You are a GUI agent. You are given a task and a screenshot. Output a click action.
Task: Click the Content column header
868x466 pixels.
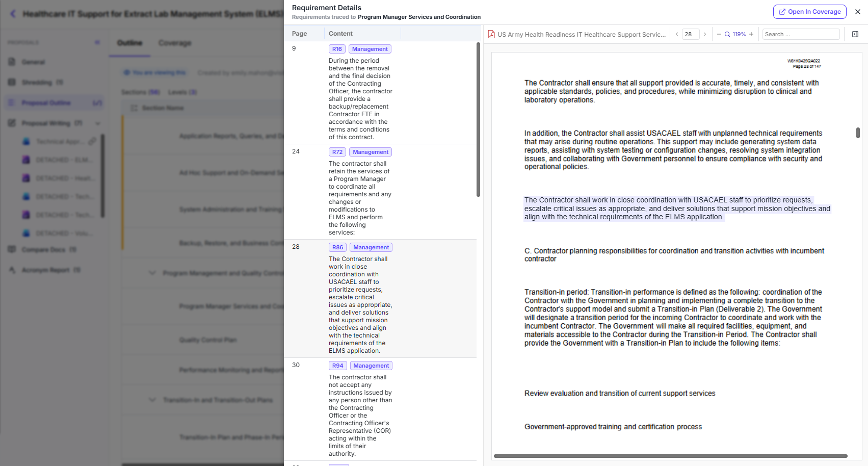coord(340,34)
